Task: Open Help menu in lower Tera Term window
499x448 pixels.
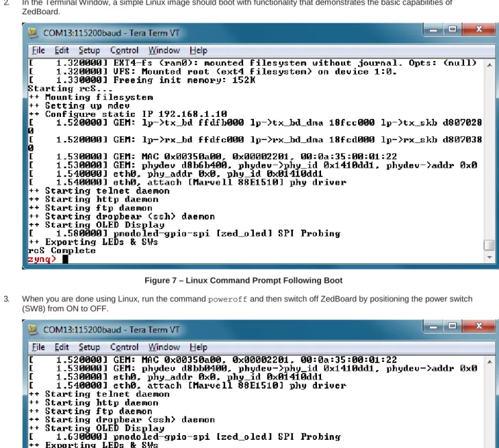Action: click(x=199, y=347)
